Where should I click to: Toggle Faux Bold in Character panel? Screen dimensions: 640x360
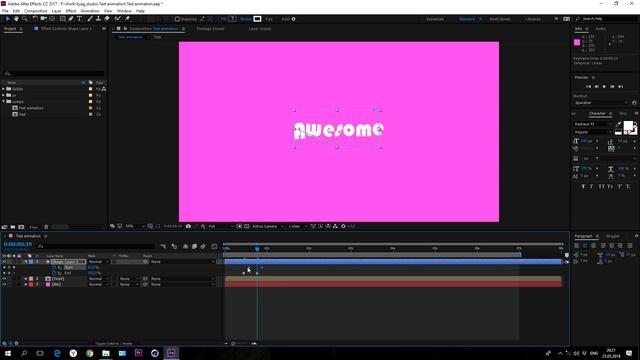click(583, 186)
